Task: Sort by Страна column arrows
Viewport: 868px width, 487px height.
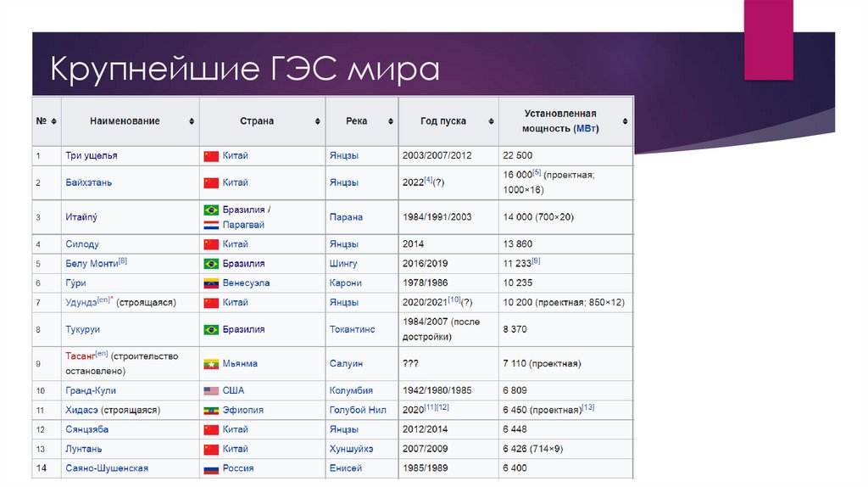Action: [x=317, y=121]
